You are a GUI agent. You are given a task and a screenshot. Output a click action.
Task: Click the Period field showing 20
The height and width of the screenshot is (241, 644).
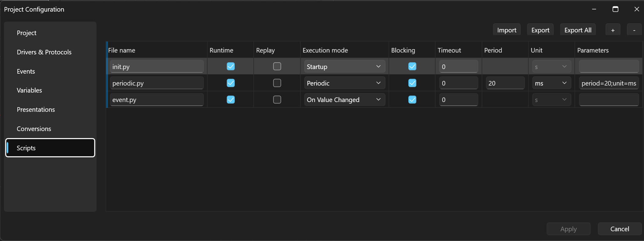505,83
